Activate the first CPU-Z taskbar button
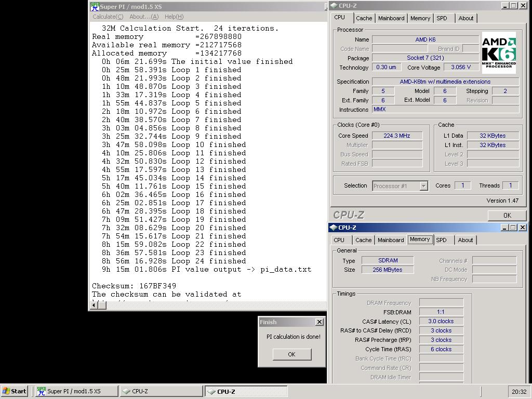Image resolution: width=532 pixels, height=399 pixels. 161,391
